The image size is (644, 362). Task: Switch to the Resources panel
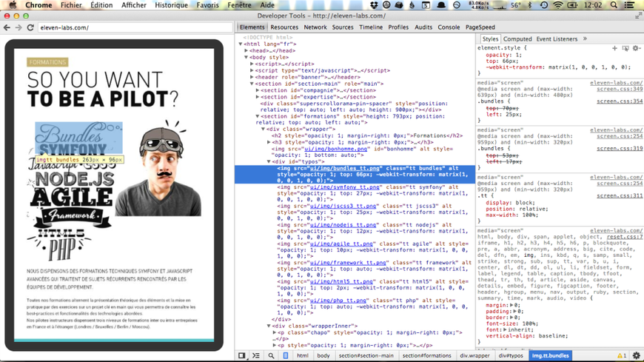284,27
